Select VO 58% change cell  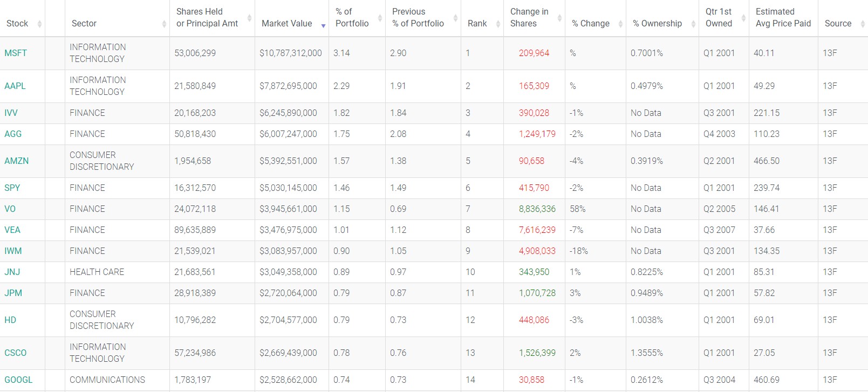(x=578, y=209)
